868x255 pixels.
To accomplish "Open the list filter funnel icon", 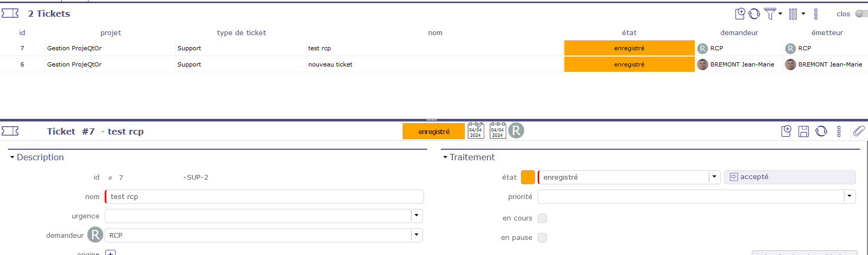I will pos(770,14).
